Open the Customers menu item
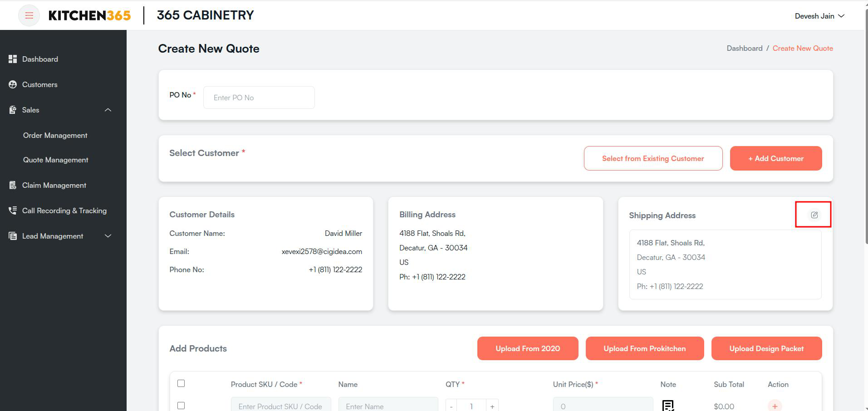The width and height of the screenshot is (868, 411). [40, 84]
